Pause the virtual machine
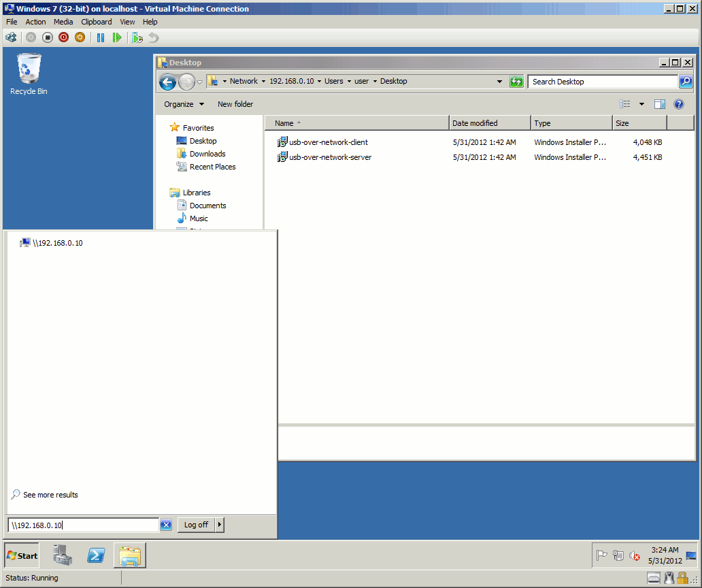 101,37
